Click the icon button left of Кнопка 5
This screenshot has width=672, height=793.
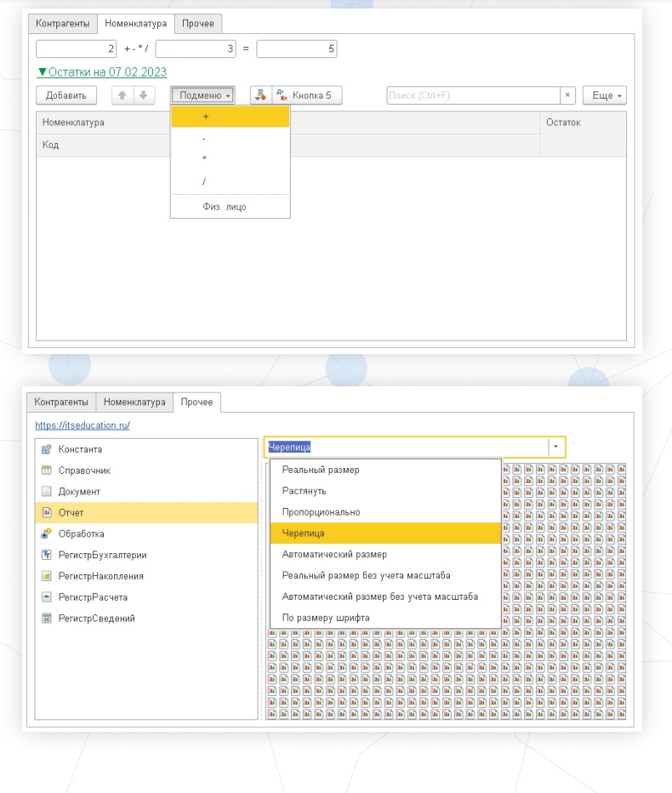tap(260, 95)
